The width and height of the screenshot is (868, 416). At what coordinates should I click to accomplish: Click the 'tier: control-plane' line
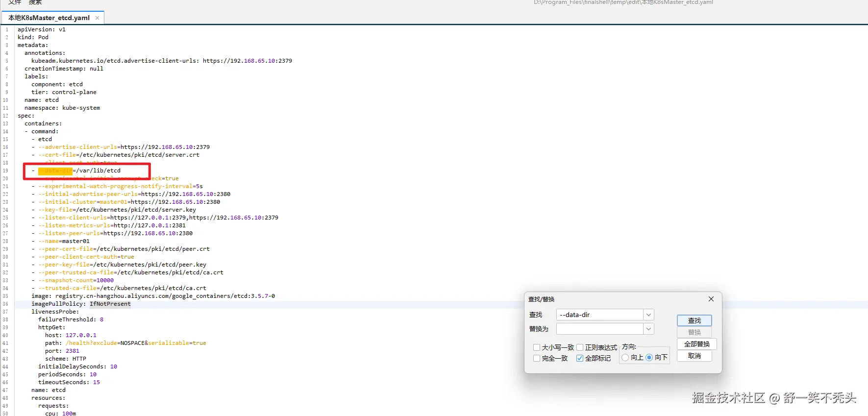[64, 92]
